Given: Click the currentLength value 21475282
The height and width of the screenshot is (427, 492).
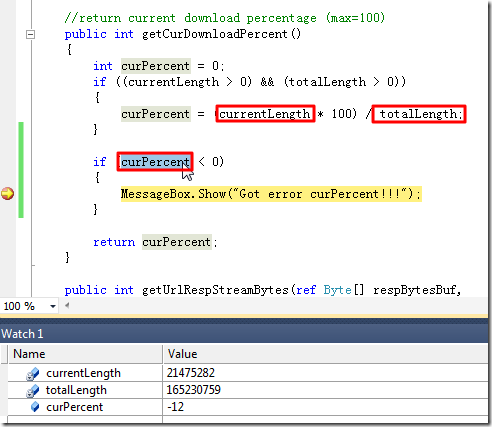Looking at the screenshot, I should [x=191, y=373].
